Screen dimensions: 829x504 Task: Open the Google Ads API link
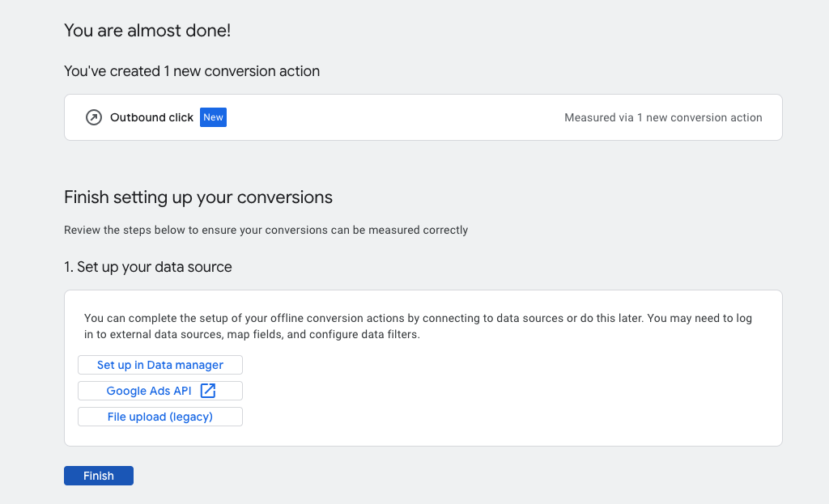click(150, 391)
